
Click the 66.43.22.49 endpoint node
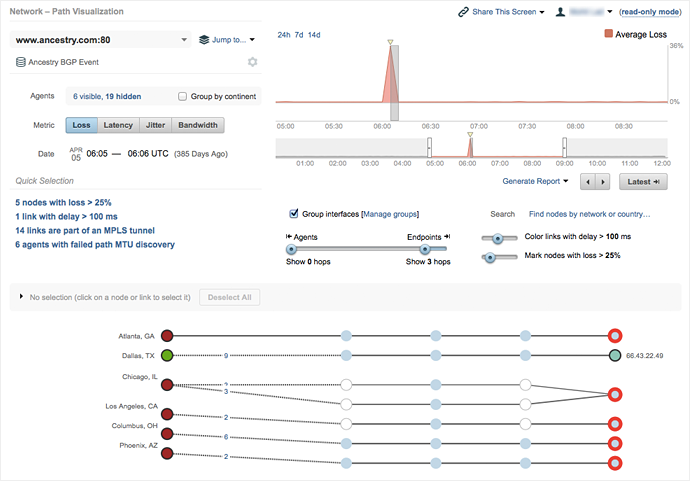click(x=615, y=355)
